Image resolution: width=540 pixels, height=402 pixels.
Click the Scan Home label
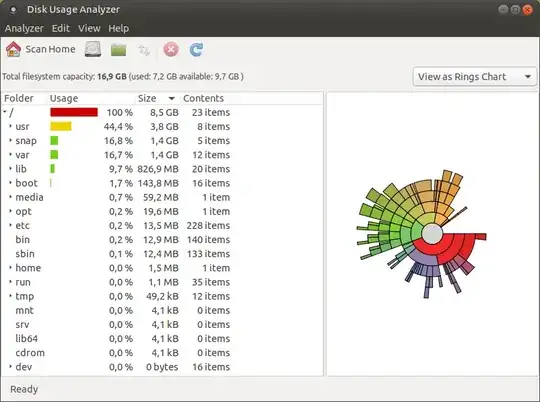[50, 49]
